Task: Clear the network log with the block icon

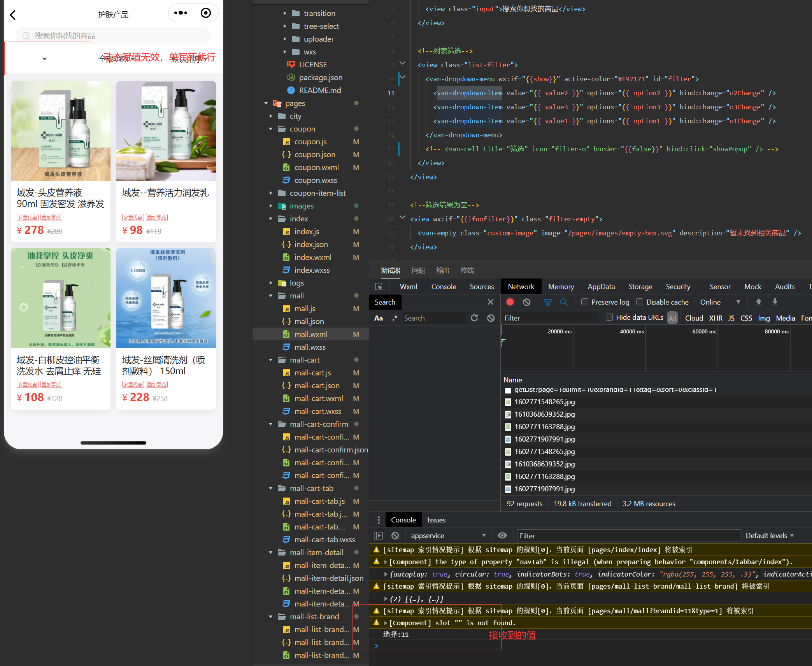Action: (x=526, y=302)
